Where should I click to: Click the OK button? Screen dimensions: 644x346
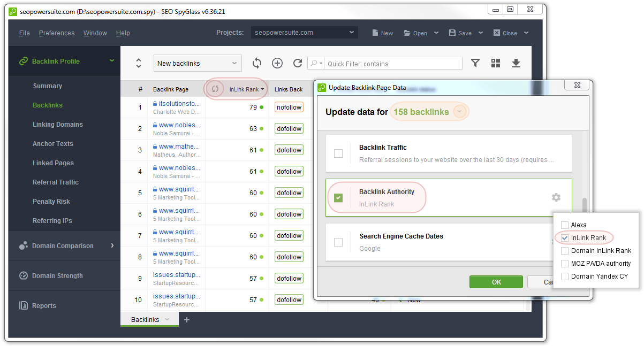click(x=496, y=282)
